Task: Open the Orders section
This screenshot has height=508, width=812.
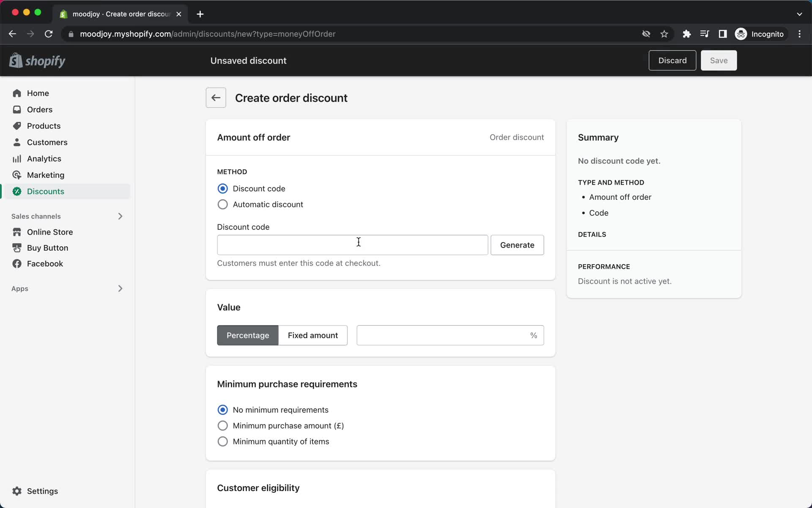Action: [x=39, y=110]
